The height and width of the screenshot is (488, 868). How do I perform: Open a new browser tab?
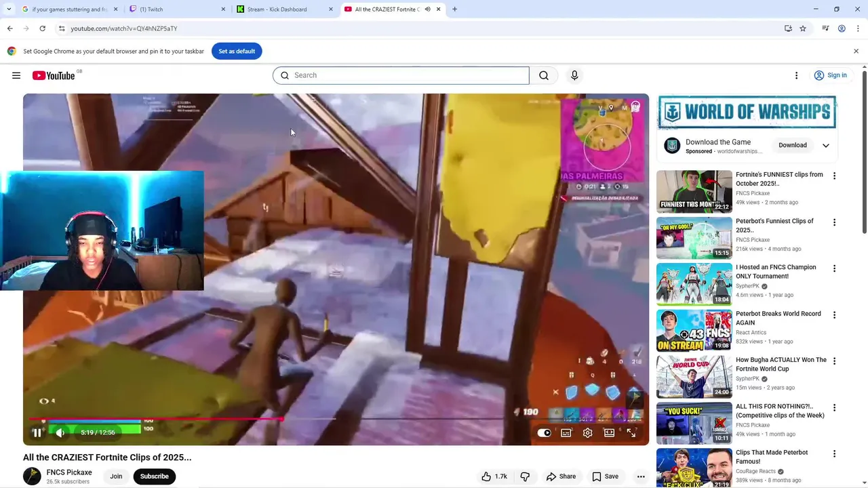coord(454,9)
